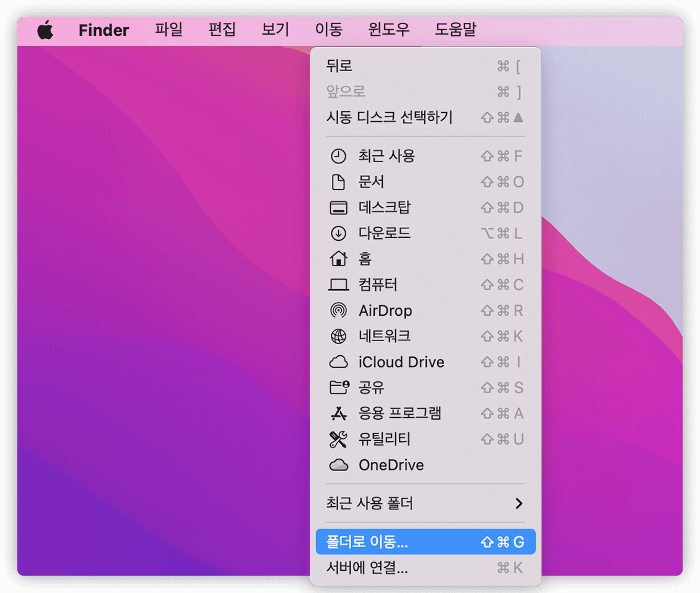Viewport: 700px width, 593px height.
Task: Open the 윈도우 menu
Action: pos(388,30)
